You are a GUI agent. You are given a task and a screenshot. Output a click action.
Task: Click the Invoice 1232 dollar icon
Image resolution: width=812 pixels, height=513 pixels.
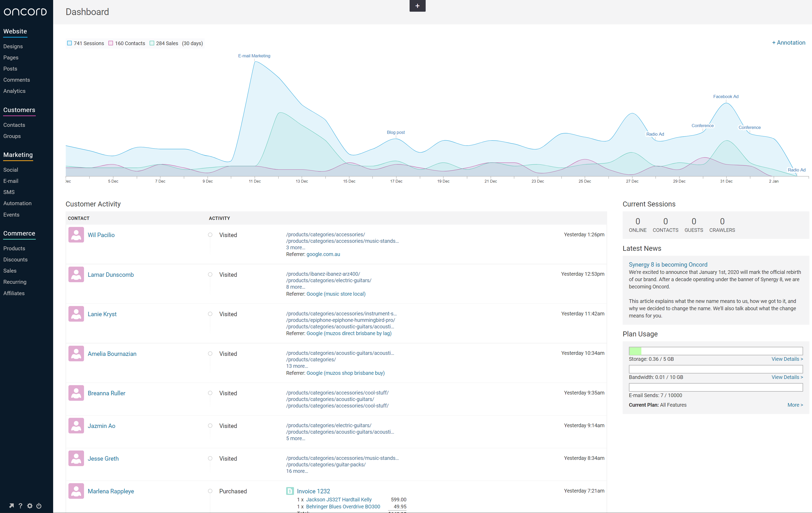290,491
